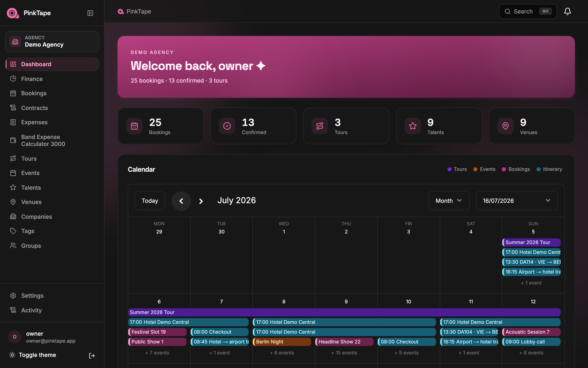
Task: Click the 9 Venues card pin icon
Action: (x=505, y=126)
